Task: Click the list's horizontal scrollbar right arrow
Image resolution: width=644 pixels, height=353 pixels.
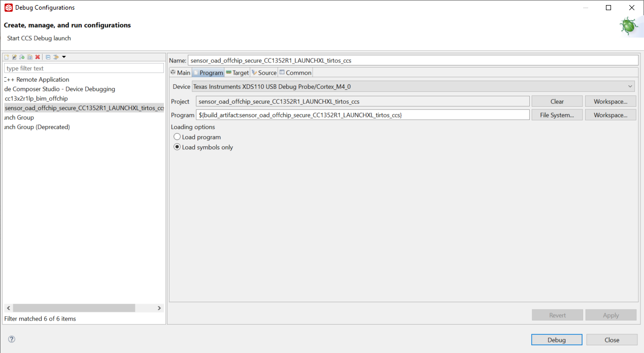Action: click(x=159, y=308)
